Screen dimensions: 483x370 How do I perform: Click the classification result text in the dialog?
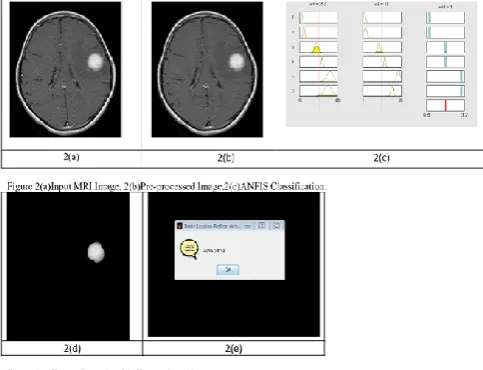(214, 250)
